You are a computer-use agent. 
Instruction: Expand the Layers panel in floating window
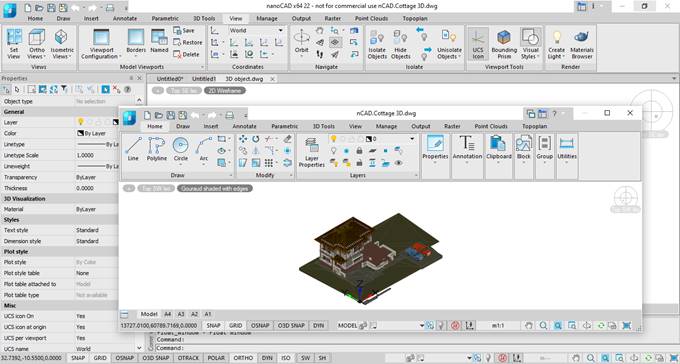pos(416,176)
